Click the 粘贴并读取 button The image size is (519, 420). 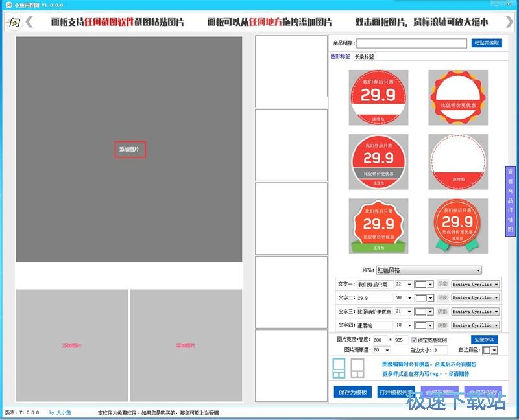(487, 43)
